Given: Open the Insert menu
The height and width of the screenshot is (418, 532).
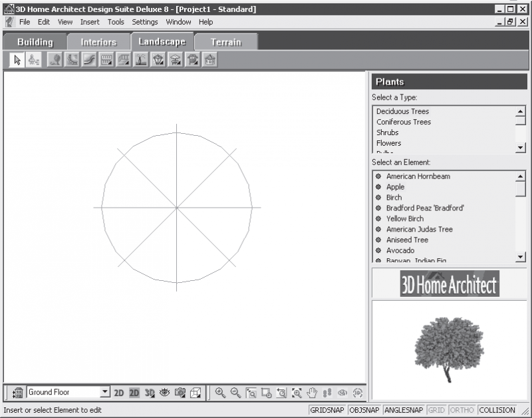Looking at the screenshot, I should pos(90,22).
